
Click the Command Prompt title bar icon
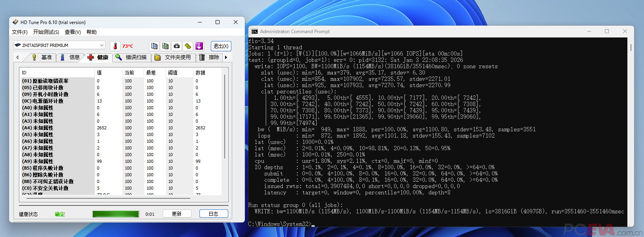[x=255, y=32]
